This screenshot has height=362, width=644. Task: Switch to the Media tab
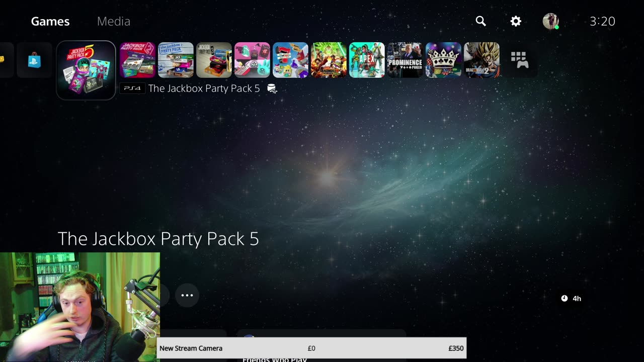tap(114, 21)
